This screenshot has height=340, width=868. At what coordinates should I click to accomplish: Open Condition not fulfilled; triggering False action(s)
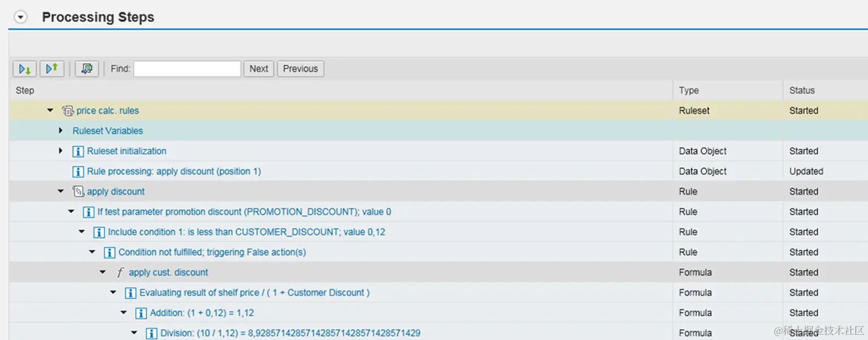click(x=212, y=252)
